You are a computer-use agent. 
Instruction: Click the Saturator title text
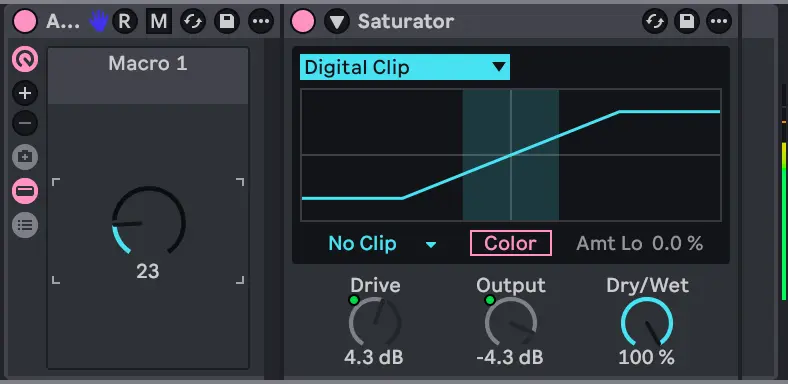[406, 22]
